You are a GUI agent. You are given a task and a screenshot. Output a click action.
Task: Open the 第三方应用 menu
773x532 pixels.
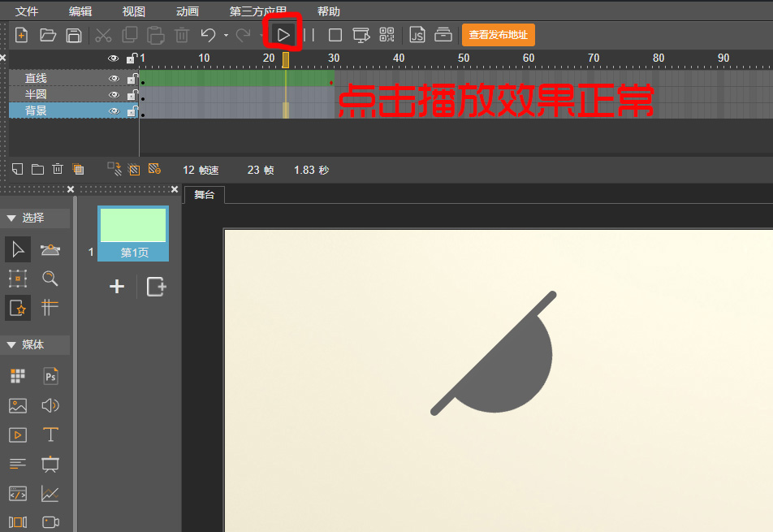point(258,11)
